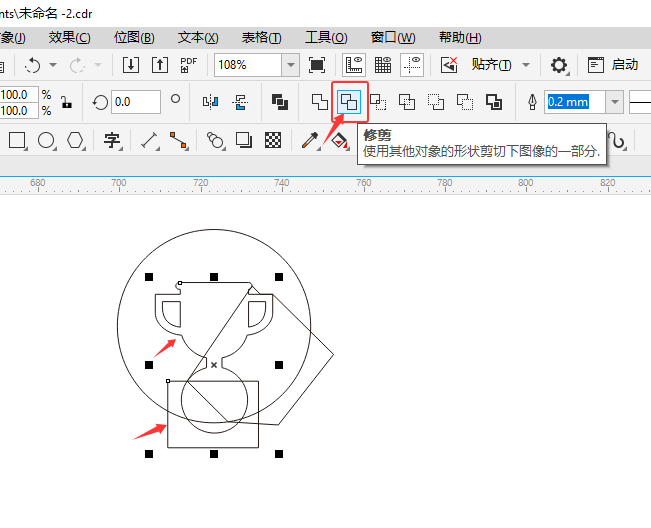The image size is (651, 528).
Task: Click the snap off icon
Action: [x=449, y=65]
